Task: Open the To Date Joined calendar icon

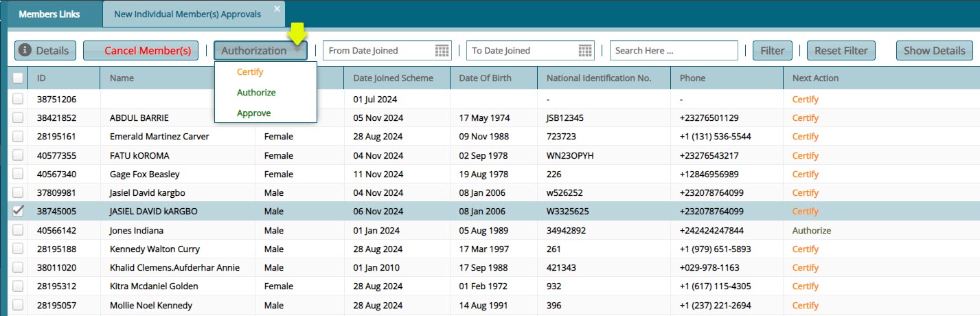Action: (x=585, y=50)
